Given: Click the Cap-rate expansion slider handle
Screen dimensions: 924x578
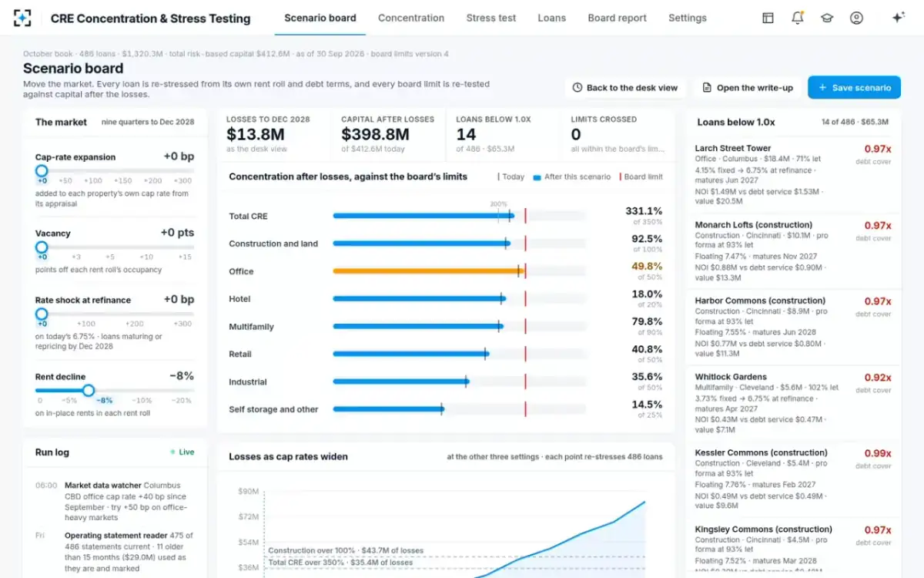Looking at the screenshot, I should [42, 171].
